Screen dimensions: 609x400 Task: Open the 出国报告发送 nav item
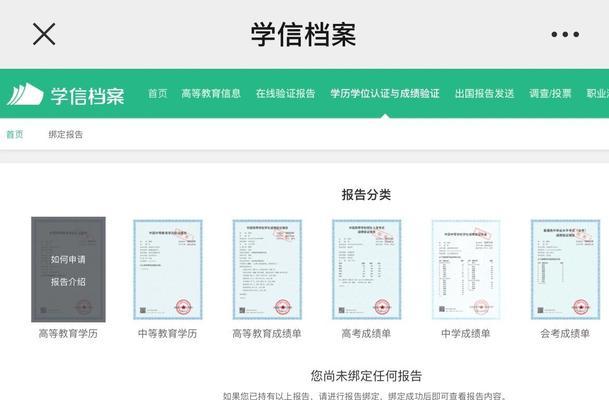coord(484,94)
